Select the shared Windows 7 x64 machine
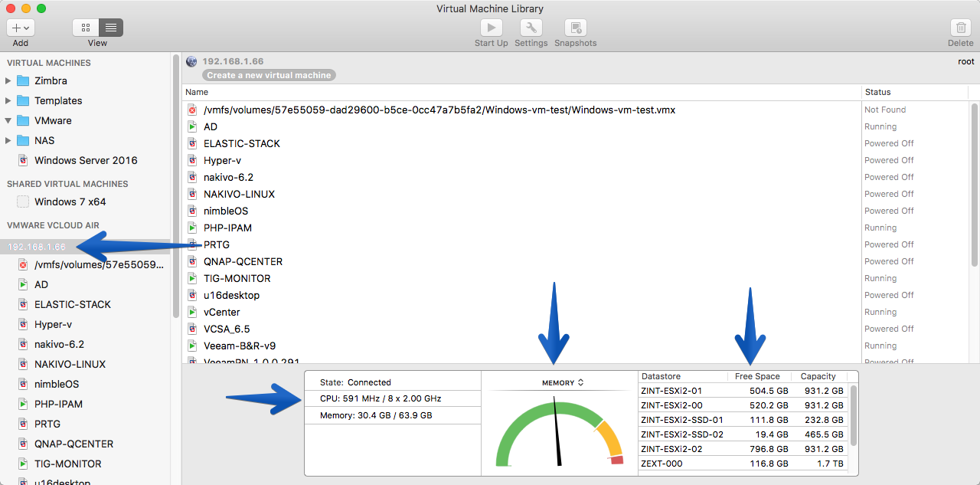The height and width of the screenshot is (485, 980). 70,202
